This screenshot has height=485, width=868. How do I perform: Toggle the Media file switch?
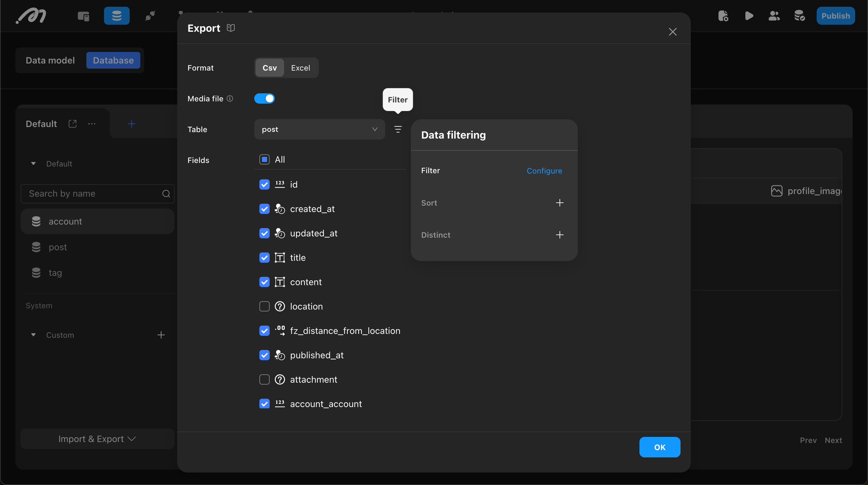point(265,99)
